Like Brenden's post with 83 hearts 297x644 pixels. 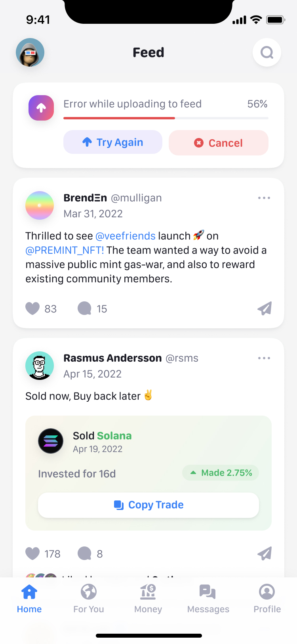point(32,309)
